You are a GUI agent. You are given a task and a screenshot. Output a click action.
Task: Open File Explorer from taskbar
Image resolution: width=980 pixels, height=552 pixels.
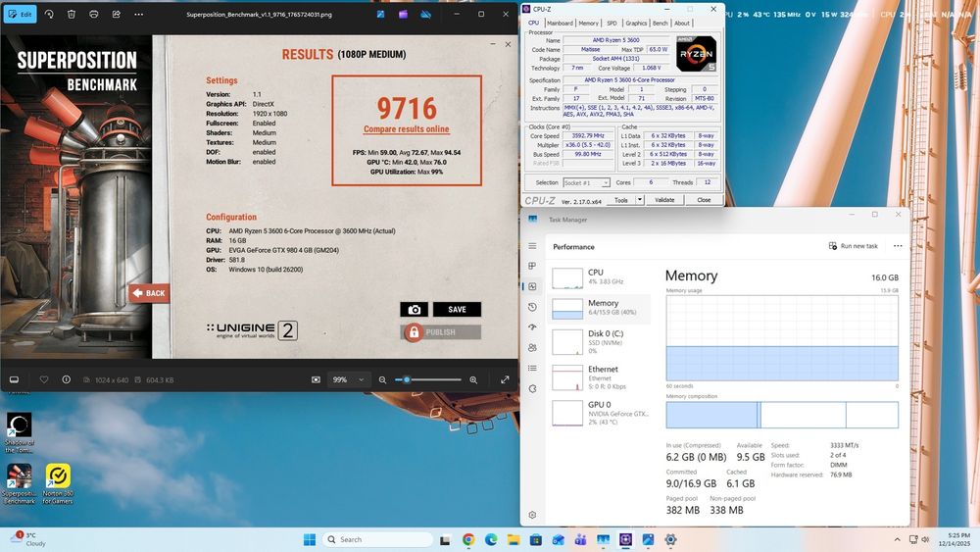coord(514,539)
